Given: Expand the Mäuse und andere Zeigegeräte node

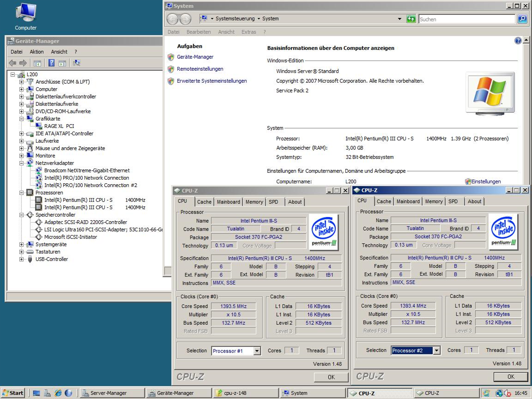Looking at the screenshot, I should point(21,149).
